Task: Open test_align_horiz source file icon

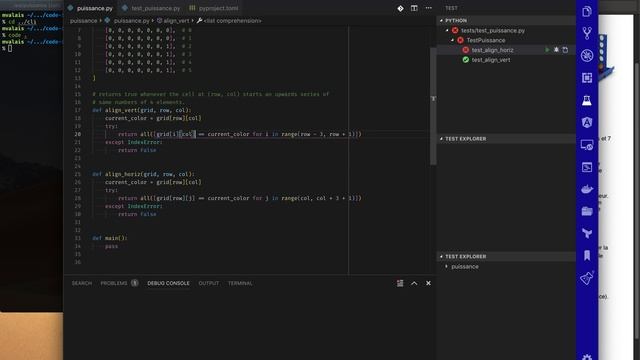Action: point(565,50)
